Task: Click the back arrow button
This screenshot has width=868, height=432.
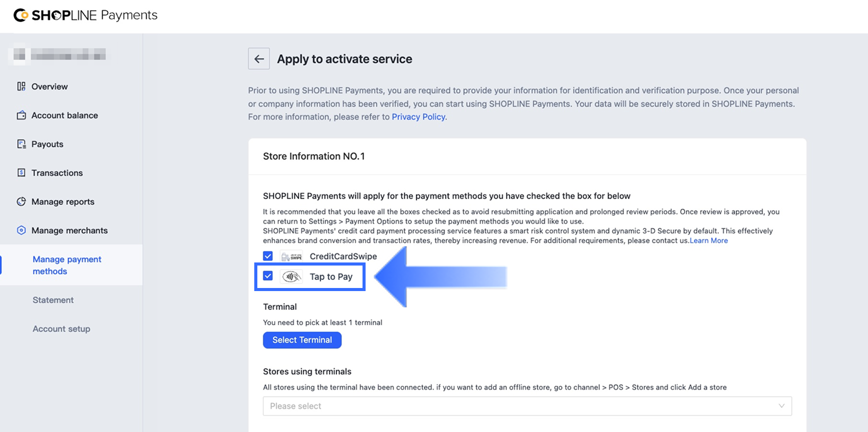Action: [259, 59]
